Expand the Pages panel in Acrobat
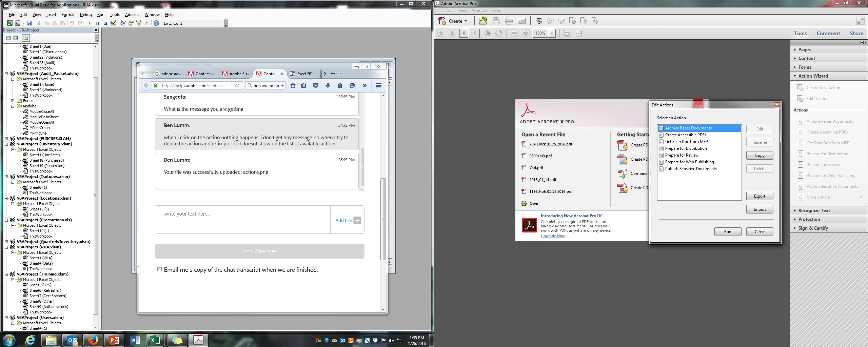Screen dimensions: 868x347 pyautogui.click(x=795, y=49)
